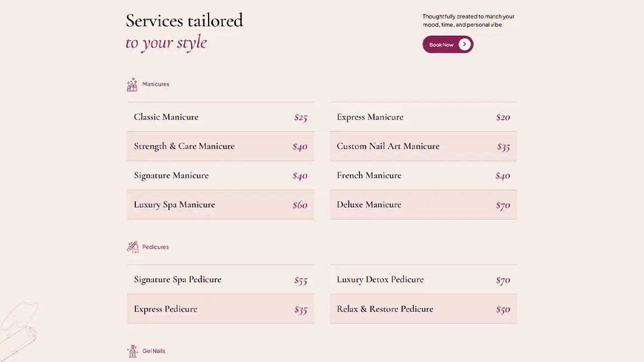This screenshot has width=644, height=362.
Task: Select the Gel Nails category label
Action: [154, 351]
